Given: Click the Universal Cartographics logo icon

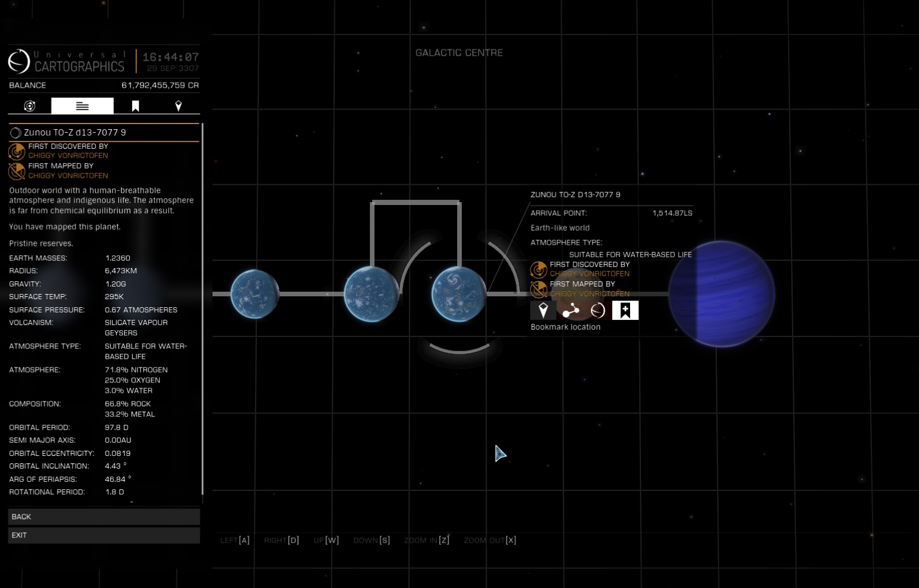Looking at the screenshot, I should point(19,61).
